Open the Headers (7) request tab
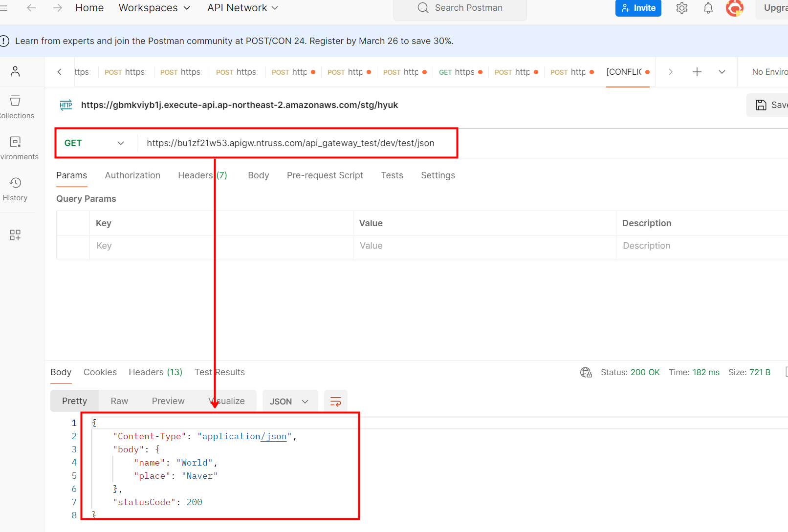Screen dimensions: 788x532 click(x=202, y=175)
